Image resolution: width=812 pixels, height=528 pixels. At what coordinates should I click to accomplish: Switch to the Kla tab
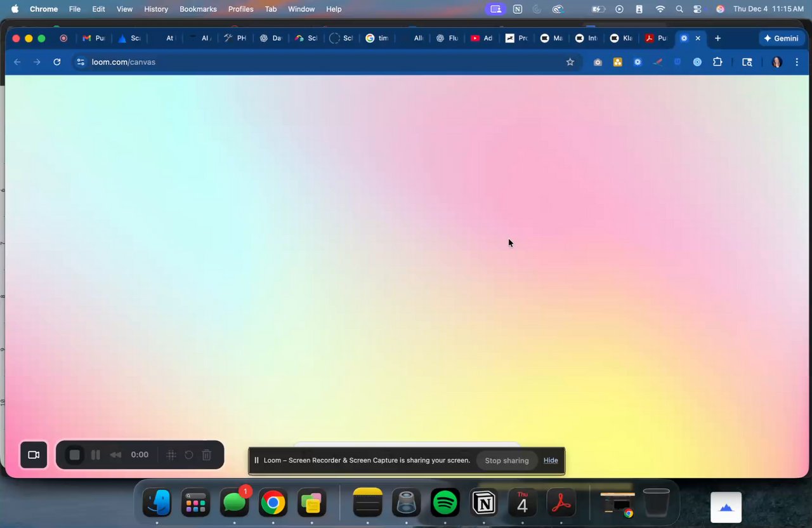[621, 38]
